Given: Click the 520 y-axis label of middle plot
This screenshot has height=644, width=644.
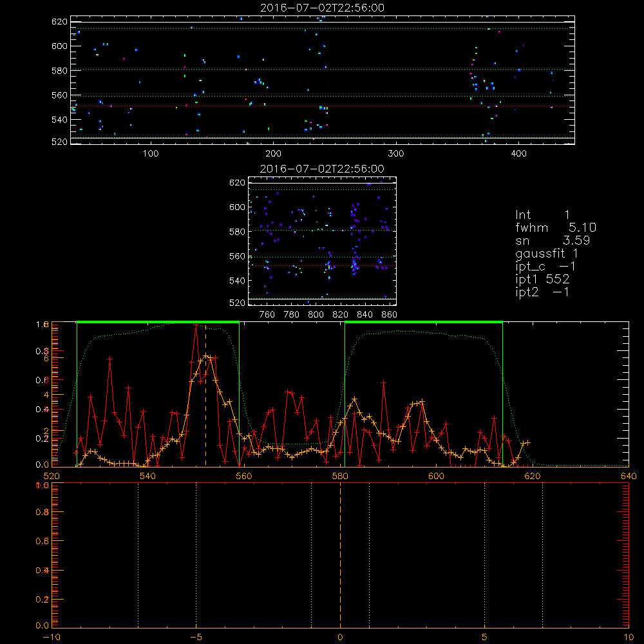Looking at the screenshot, I should click(x=238, y=303).
